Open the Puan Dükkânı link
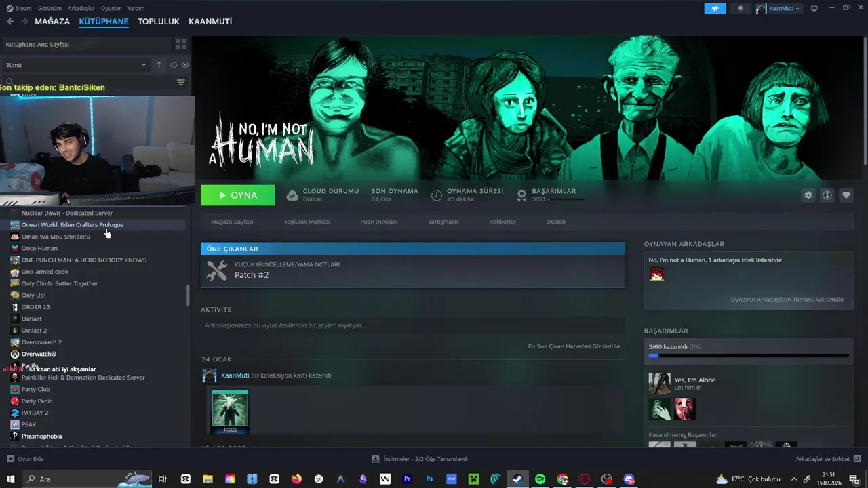Viewport: 868px width, 488px height. click(379, 222)
